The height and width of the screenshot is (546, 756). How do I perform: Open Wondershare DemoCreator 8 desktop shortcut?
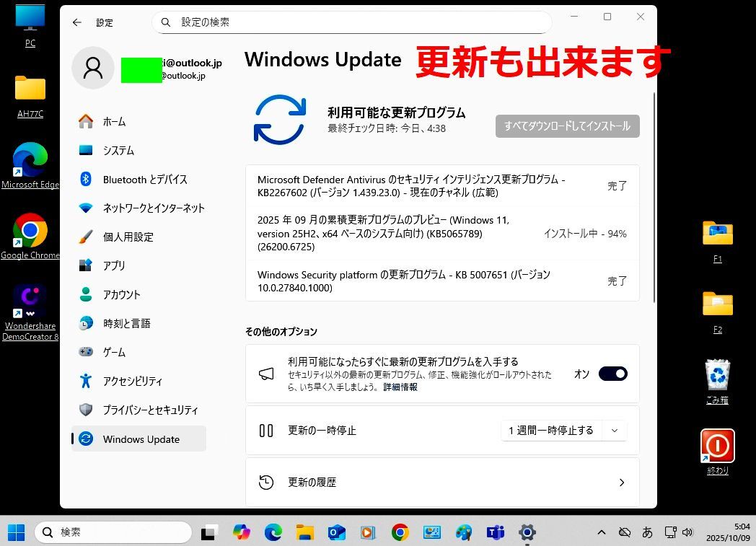pos(30,312)
